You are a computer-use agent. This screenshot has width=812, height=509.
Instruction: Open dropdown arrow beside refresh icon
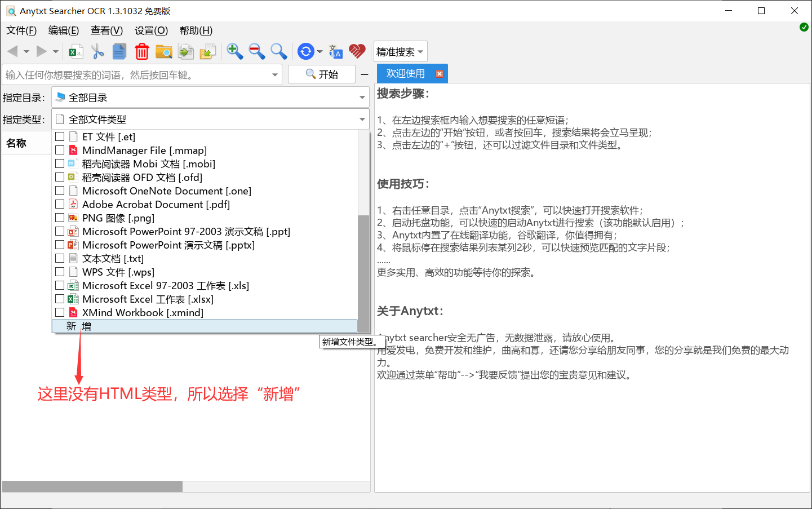(x=320, y=51)
